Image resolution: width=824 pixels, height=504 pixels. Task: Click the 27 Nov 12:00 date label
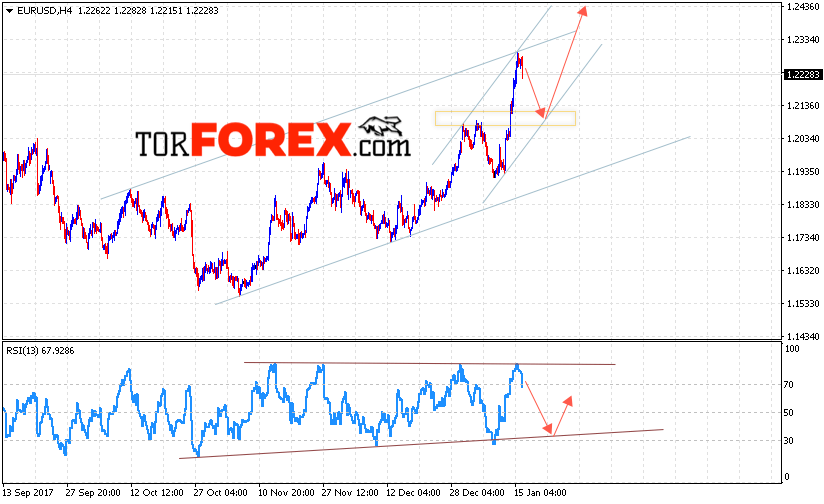350,493
